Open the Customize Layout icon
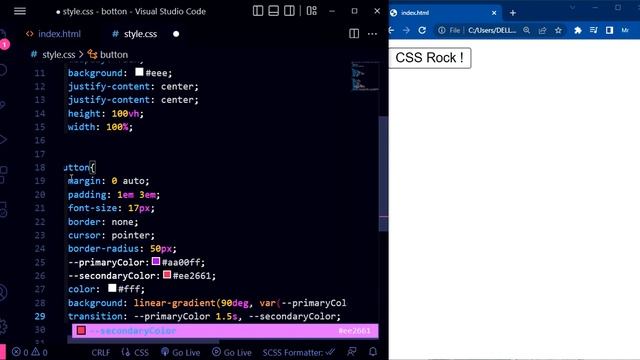Screen dimensions: 640x360 point(312,11)
